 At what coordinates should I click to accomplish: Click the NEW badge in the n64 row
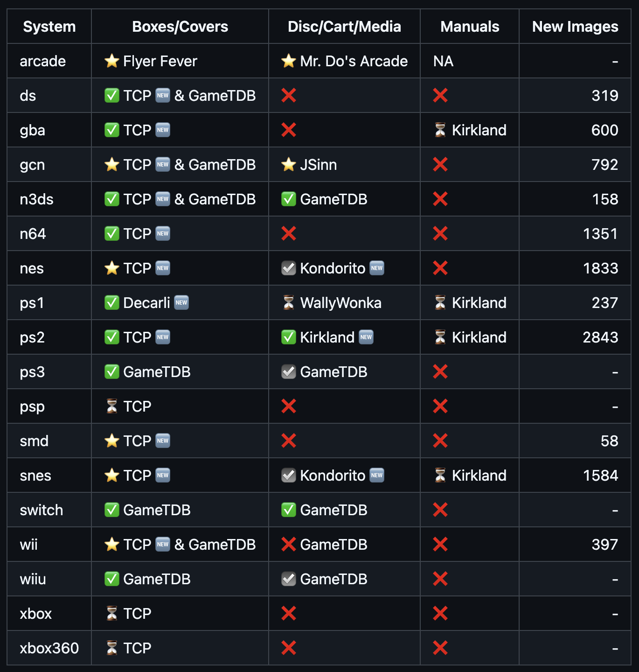coord(163,233)
